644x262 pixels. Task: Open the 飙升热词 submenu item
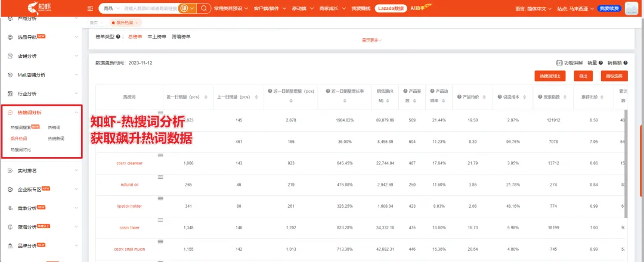18,139
